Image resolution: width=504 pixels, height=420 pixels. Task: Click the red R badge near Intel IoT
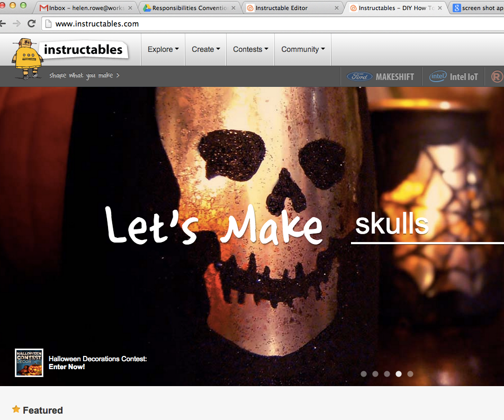click(496, 76)
